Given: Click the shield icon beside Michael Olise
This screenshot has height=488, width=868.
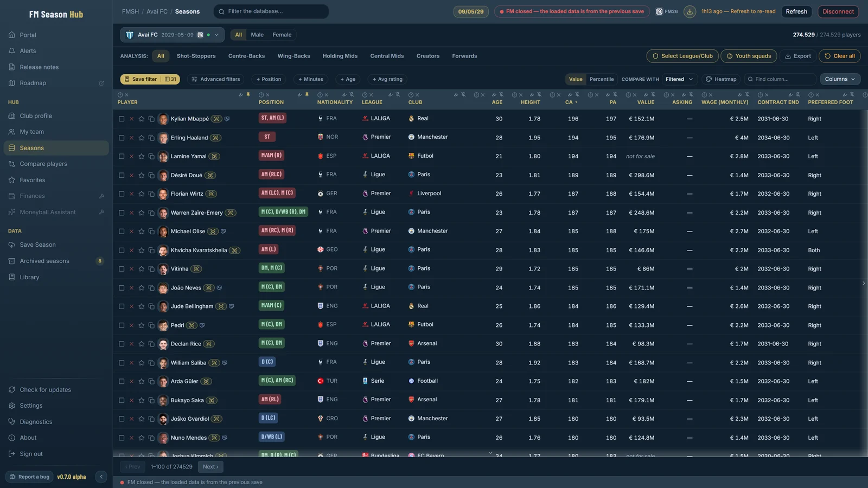Looking at the screenshot, I should [224, 232].
